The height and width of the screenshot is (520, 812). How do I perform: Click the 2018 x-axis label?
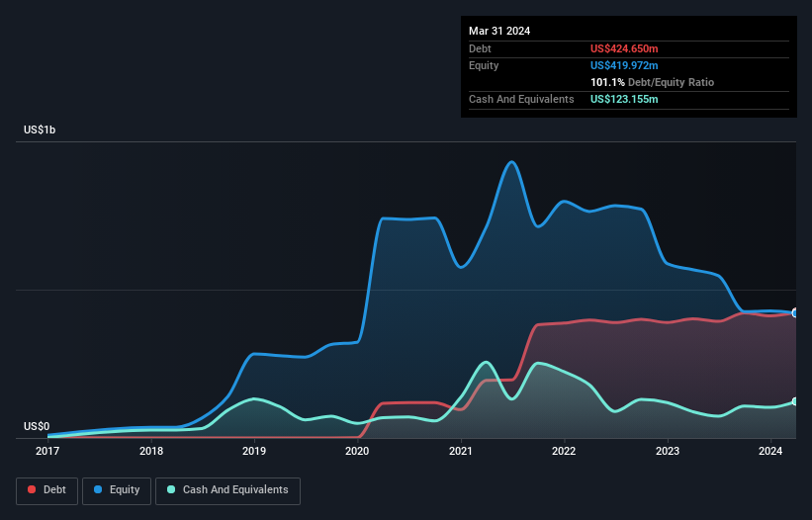click(151, 451)
